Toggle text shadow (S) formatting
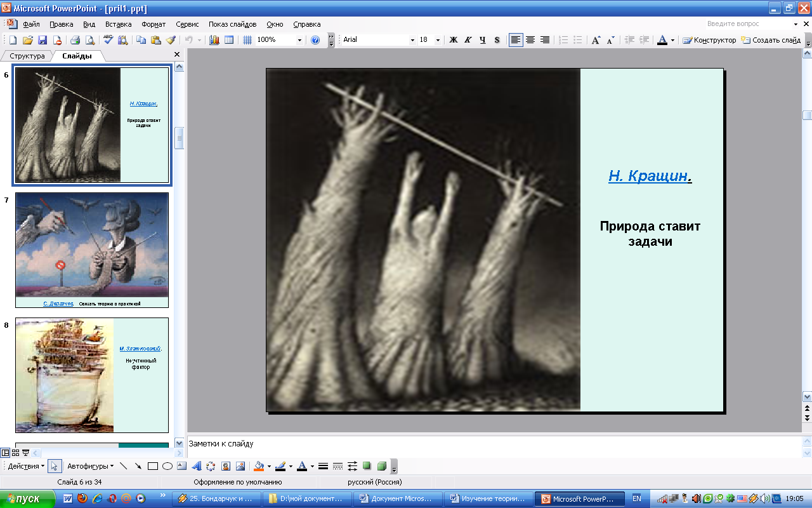 (x=497, y=40)
